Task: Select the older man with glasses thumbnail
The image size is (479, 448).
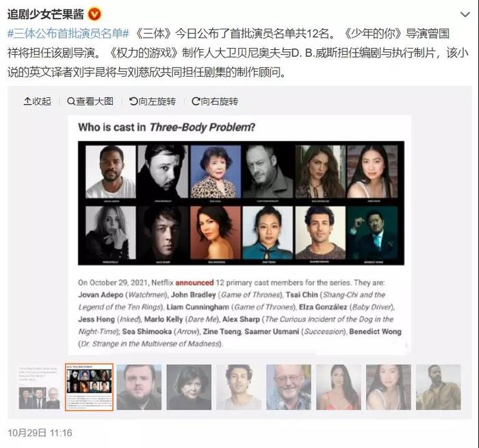Action: pos(289,387)
